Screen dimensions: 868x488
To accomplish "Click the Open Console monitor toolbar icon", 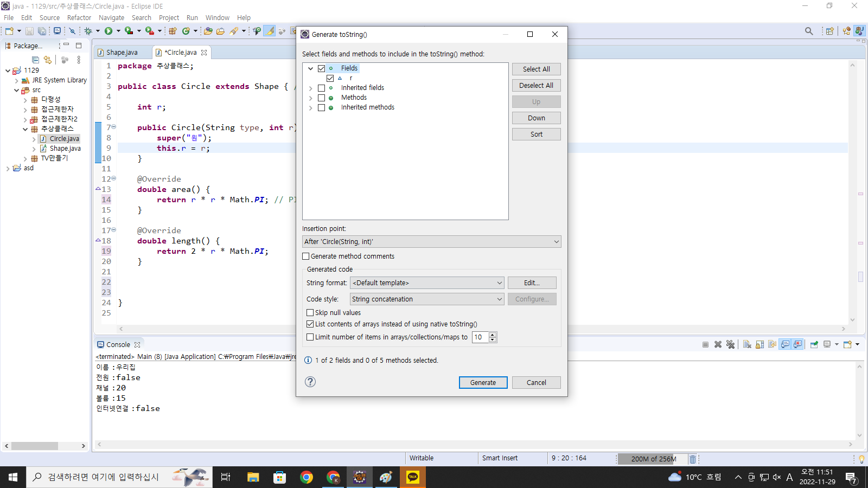I will [x=57, y=31].
